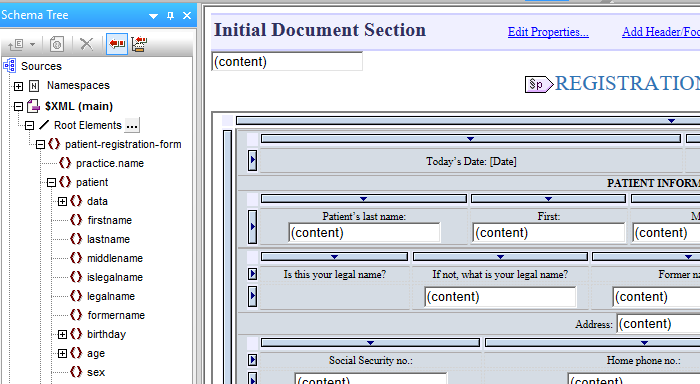
Task: Click the First name content field
Action: click(x=549, y=233)
